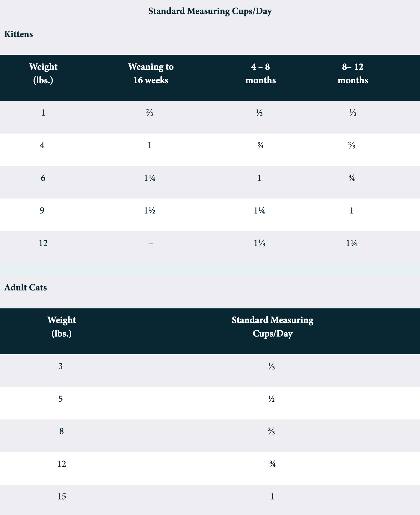
Task: Select the "4 – 8 months" column header
Action: [x=260, y=73]
